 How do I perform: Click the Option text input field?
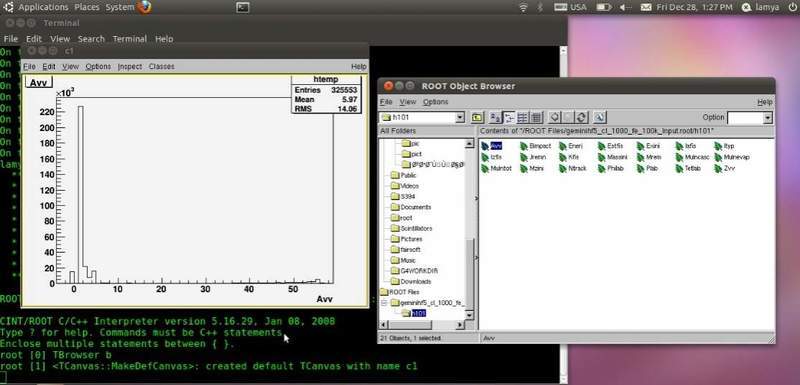click(x=745, y=118)
